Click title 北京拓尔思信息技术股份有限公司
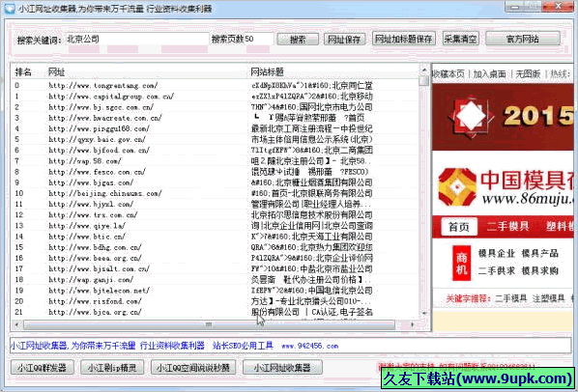This screenshot has height=392, width=578. click(312, 214)
